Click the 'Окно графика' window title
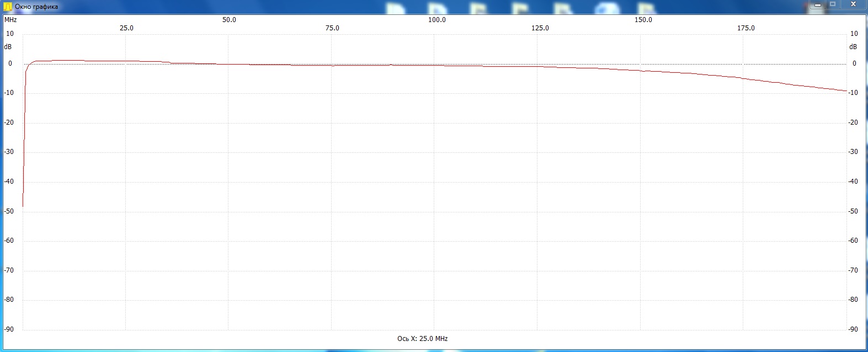868x352 pixels. 36,7
